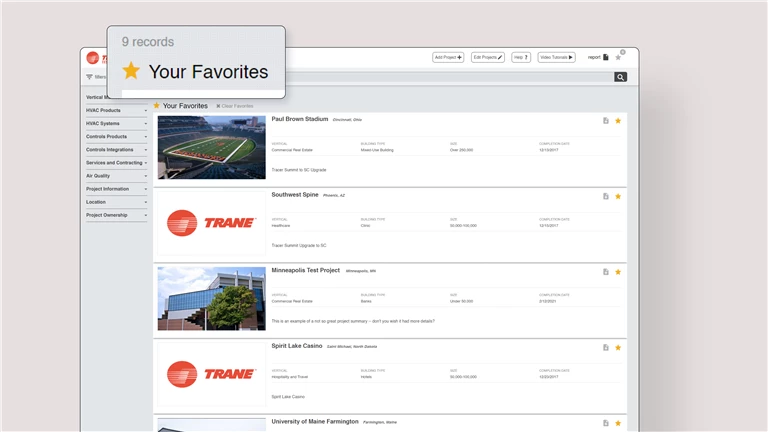The image size is (768, 432).
Task: Click Paul Brown Stadium report document icon
Action: [x=606, y=120]
